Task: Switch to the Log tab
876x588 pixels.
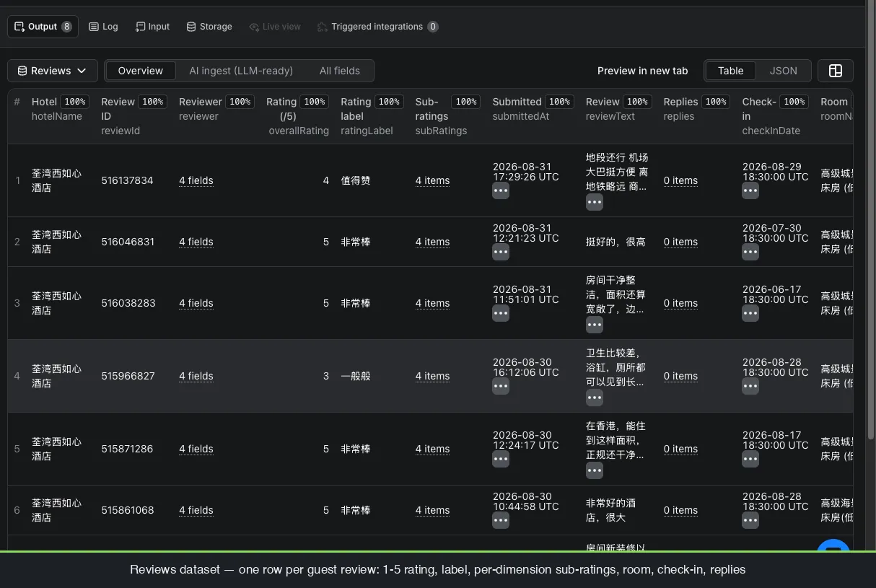Action: pyautogui.click(x=103, y=27)
